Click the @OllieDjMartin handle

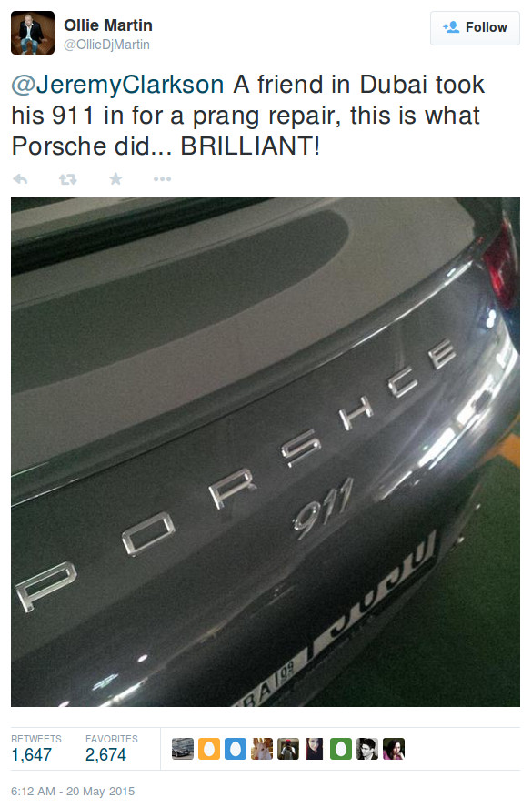(106, 45)
